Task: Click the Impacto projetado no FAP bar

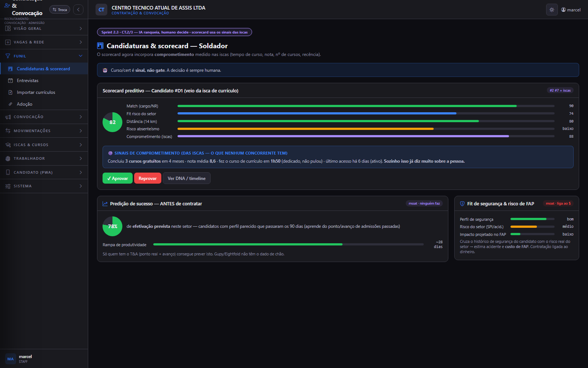Action: 533,234
